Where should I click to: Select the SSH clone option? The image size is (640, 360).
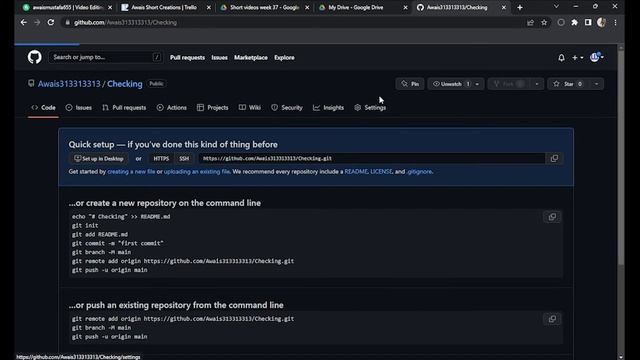click(x=184, y=158)
